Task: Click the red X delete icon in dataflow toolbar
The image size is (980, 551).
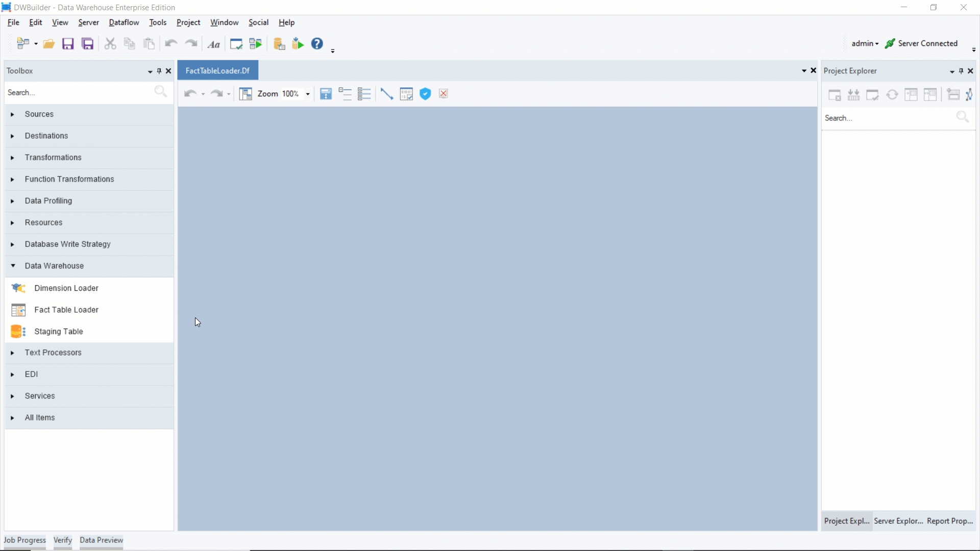Action: (x=444, y=94)
